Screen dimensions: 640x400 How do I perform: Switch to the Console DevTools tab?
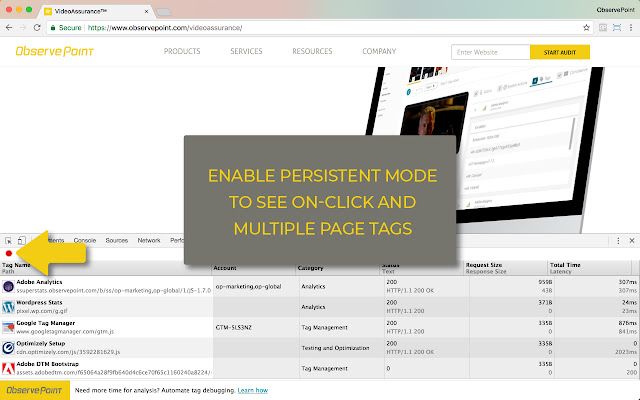[x=84, y=240]
